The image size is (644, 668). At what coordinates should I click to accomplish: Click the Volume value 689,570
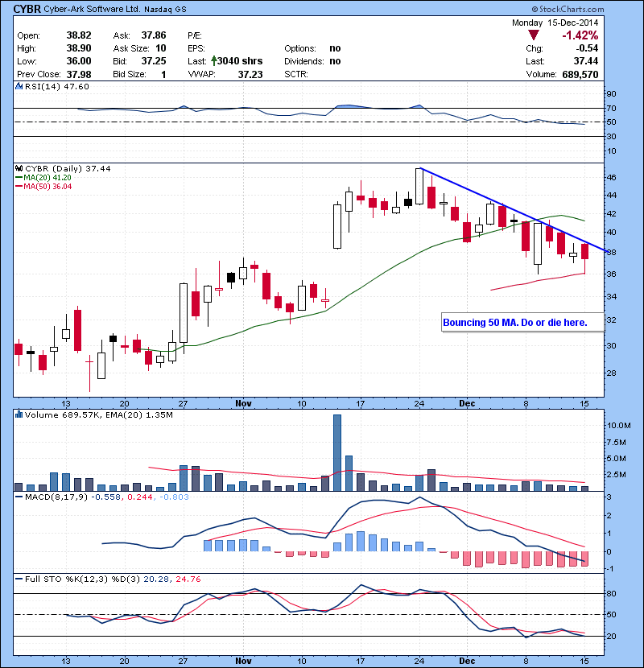pyautogui.click(x=580, y=75)
